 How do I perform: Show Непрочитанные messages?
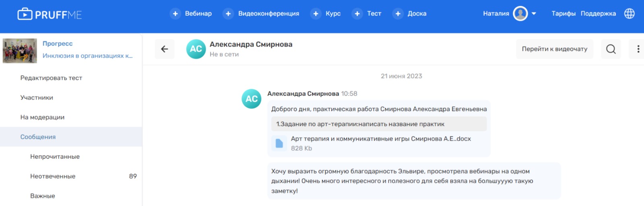pyautogui.click(x=55, y=157)
